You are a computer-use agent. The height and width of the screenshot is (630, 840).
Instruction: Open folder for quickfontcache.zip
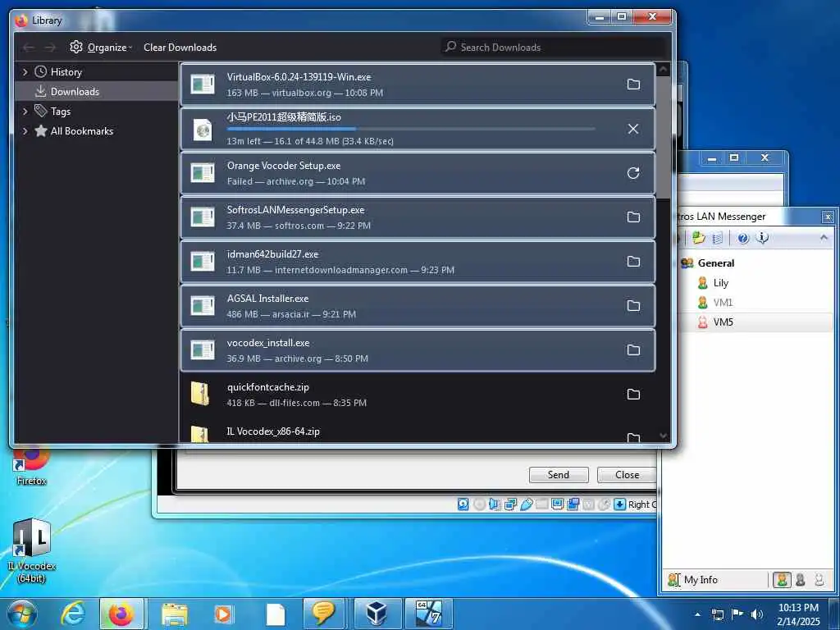coord(633,395)
